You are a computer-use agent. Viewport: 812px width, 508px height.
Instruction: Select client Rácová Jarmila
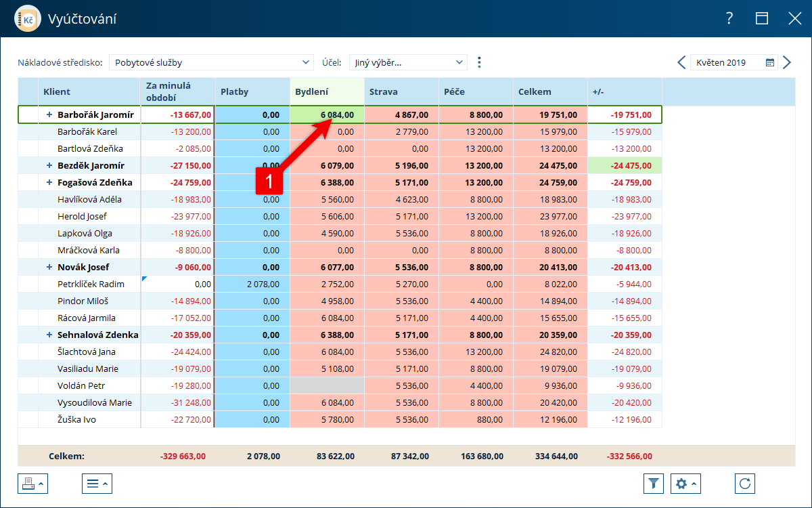click(87, 318)
